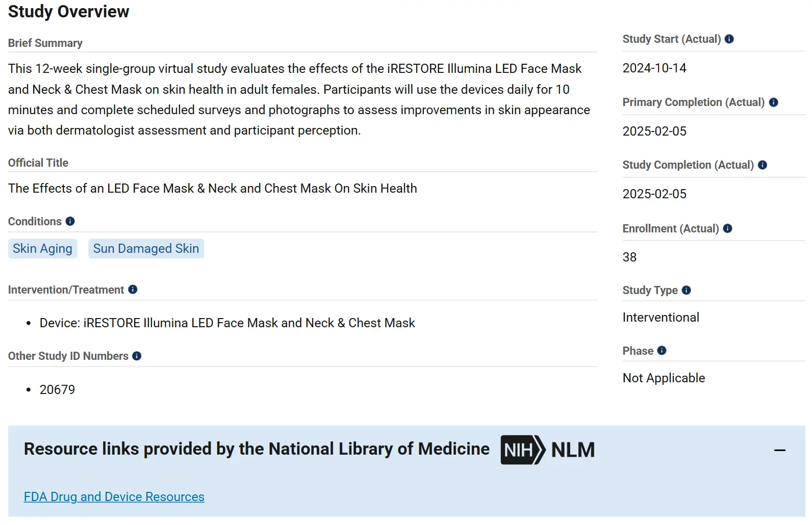Viewport: 812px width, 525px height.
Task: Show info for Other Study ID Numbers
Action: tap(137, 356)
